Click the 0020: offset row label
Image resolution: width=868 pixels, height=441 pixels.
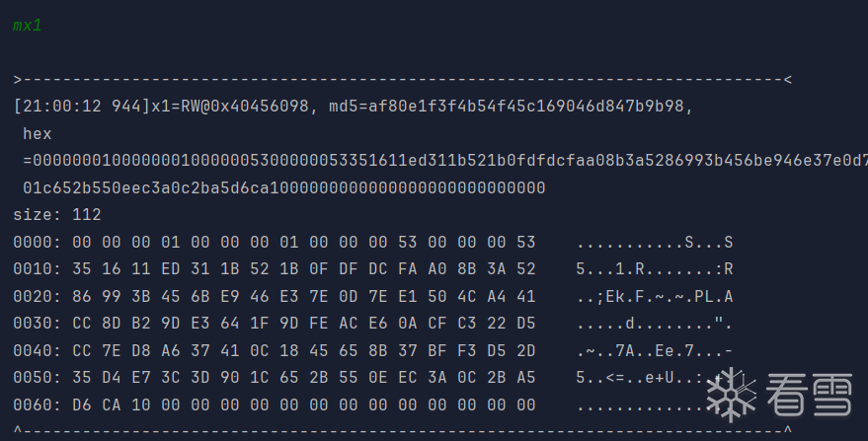pos(38,296)
